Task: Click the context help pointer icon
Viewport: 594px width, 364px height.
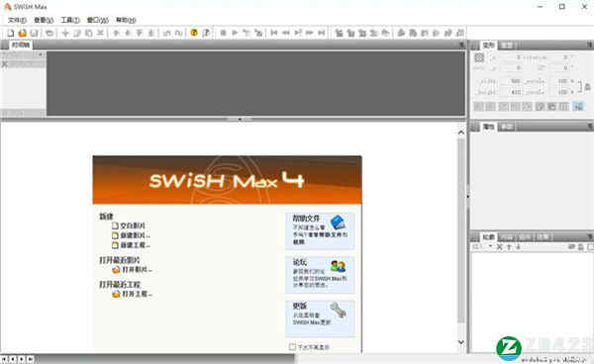Action: coord(206,33)
